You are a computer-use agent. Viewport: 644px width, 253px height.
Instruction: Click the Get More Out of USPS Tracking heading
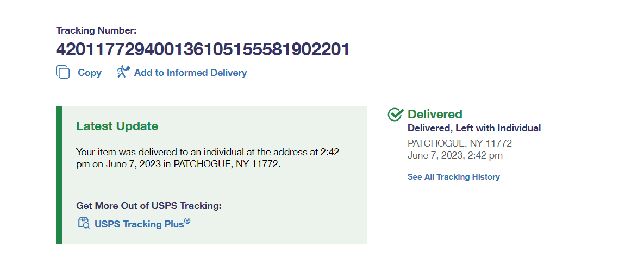click(x=149, y=206)
